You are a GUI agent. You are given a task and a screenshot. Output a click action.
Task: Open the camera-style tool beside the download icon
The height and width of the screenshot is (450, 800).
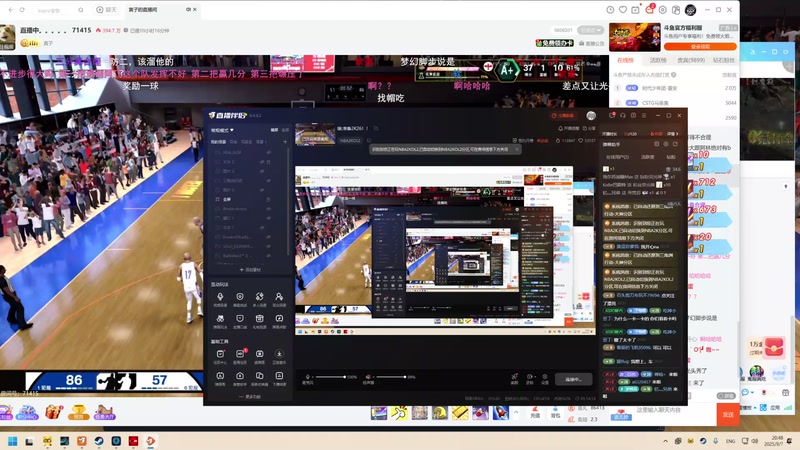click(259, 356)
